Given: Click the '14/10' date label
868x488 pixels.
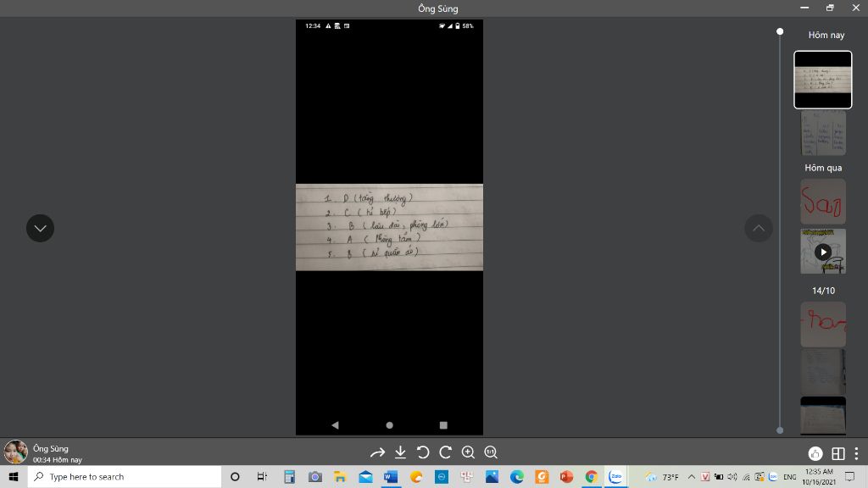Looking at the screenshot, I should click(823, 291).
